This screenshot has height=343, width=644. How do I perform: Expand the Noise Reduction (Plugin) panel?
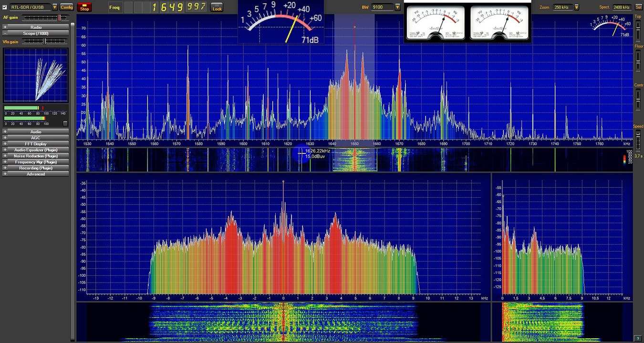[x=36, y=156]
